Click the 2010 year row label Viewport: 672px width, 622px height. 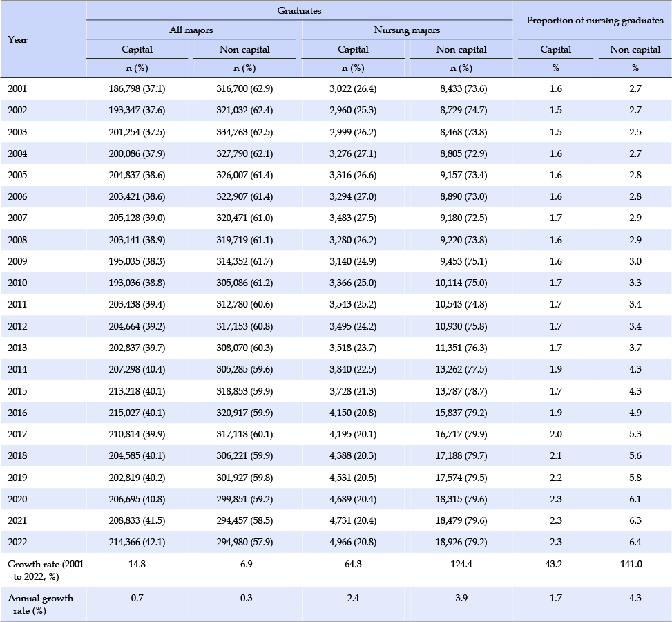coord(17,283)
